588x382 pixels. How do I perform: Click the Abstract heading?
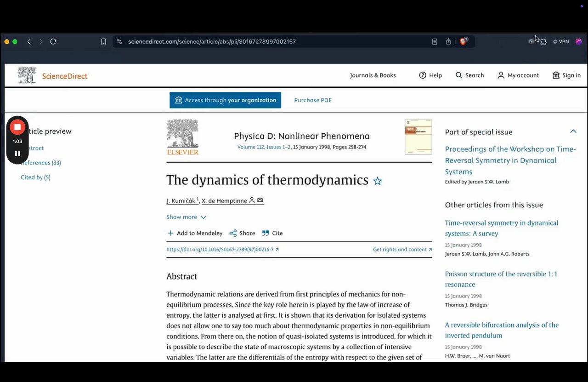click(182, 276)
